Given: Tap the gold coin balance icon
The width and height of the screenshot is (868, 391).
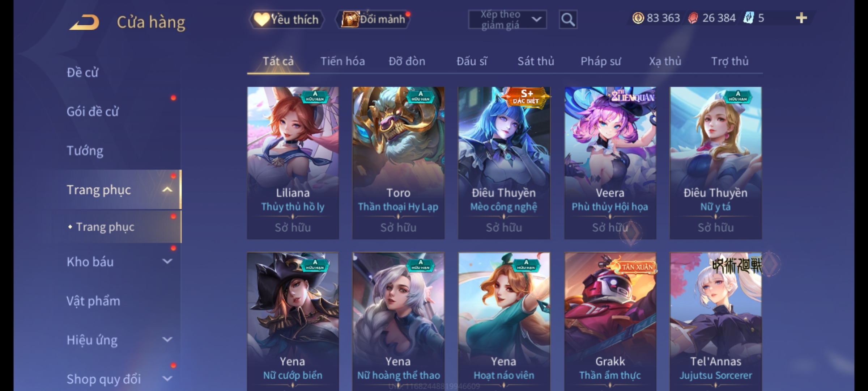Looking at the screenshot, I should (x=638, y=18).
